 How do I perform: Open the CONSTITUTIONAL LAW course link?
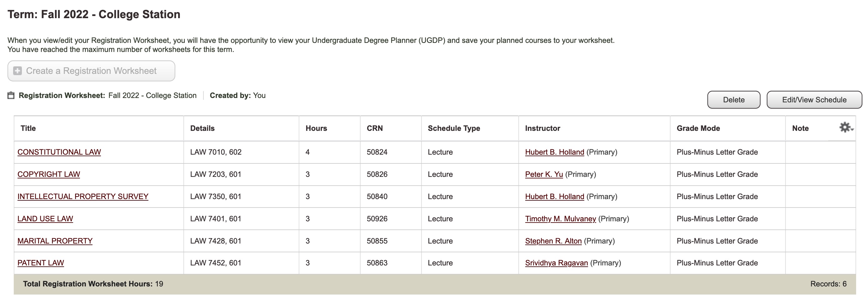59,152
